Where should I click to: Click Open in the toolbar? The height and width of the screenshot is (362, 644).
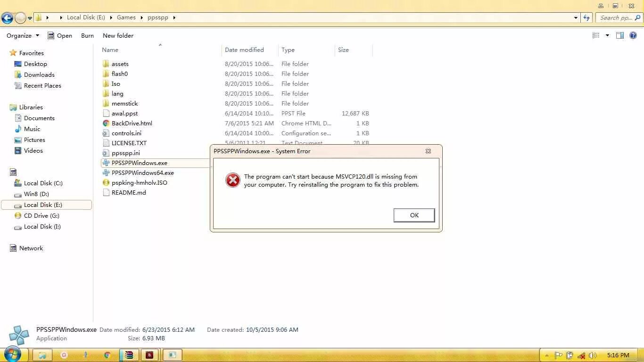pyautogui.click(x=60, y=35)
